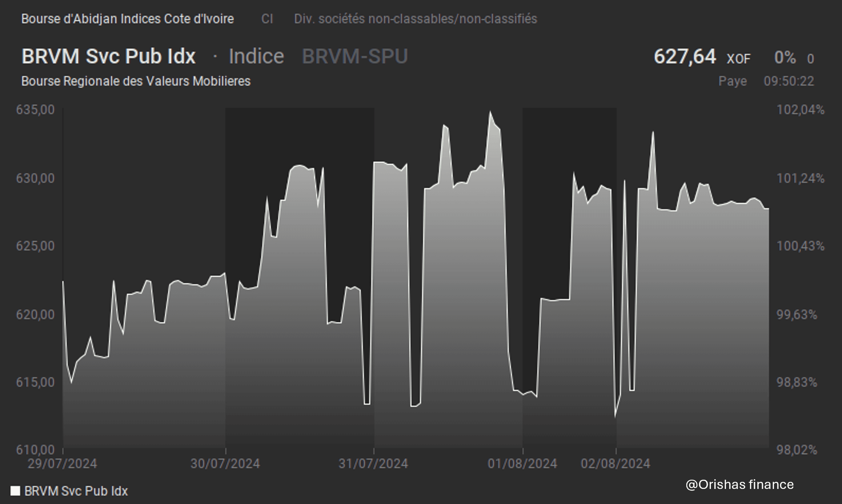Click the 100,43% right axis value
This screenshot has width=842, height=504.
point(800,246)
